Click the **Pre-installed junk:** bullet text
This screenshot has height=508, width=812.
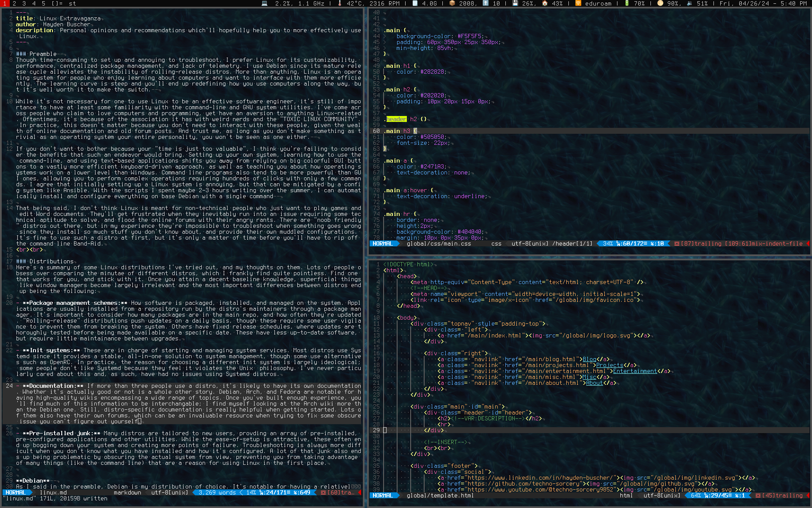pyautogui.click(x=62, y=433)
